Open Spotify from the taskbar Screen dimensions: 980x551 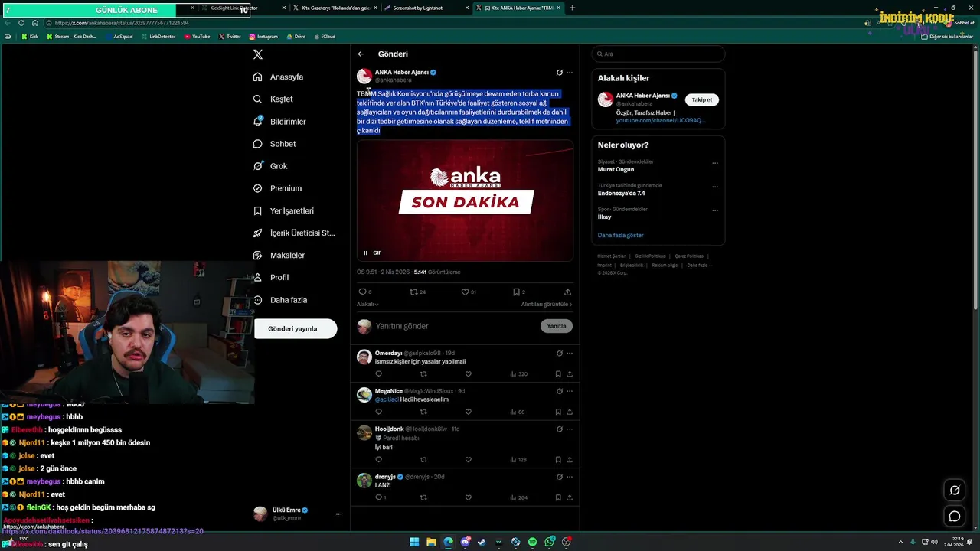click(x=532, y=542)
